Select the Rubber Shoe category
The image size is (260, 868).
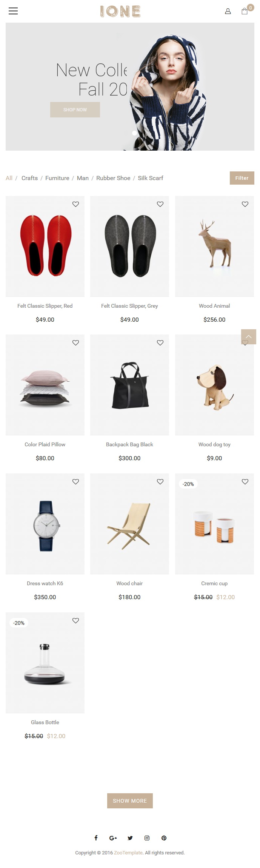[113, 178]
